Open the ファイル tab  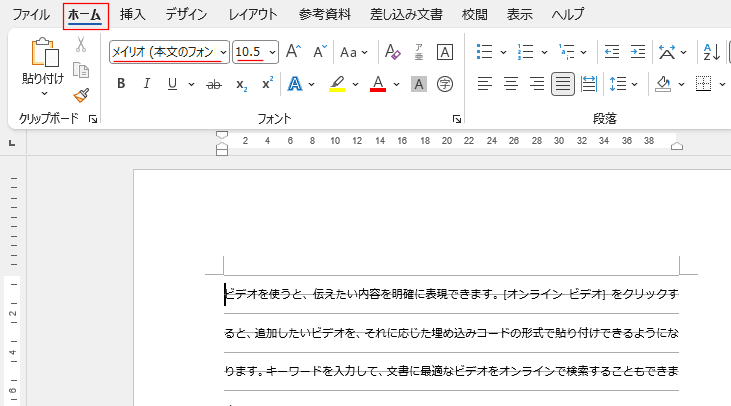(31, 14)
